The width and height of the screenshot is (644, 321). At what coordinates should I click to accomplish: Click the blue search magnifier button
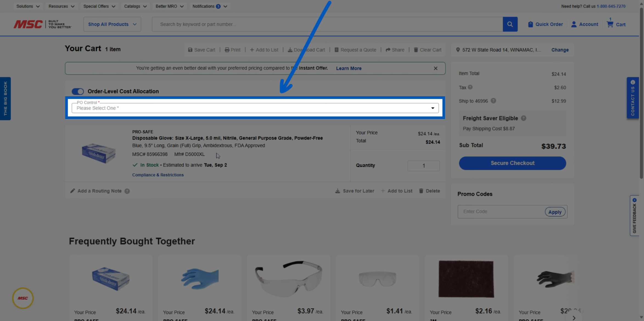510,24
